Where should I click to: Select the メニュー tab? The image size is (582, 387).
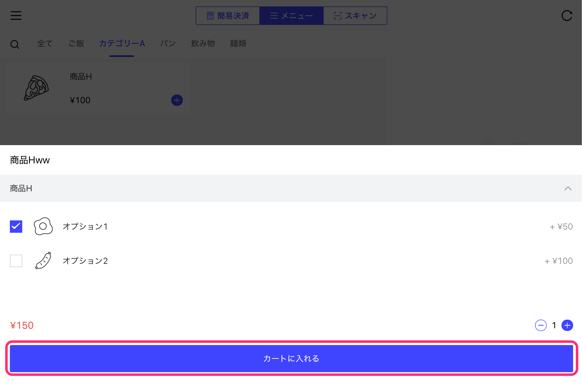coord(291,16)
